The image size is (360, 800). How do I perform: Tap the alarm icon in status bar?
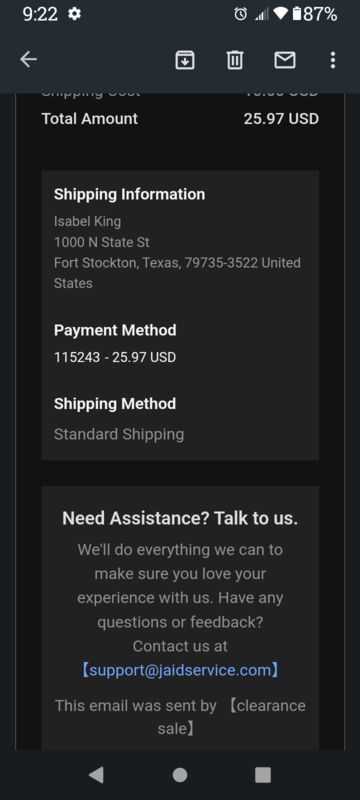(x=240, y=14)
